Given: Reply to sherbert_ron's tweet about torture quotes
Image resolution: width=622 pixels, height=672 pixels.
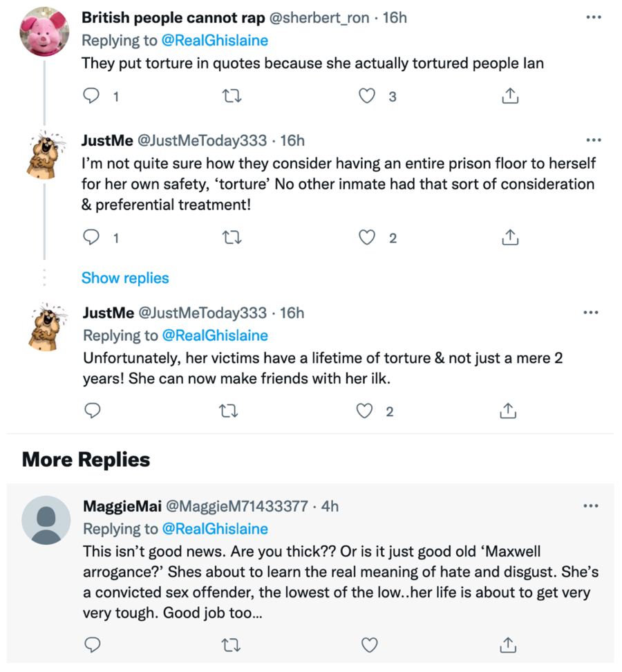Looking at the screenshot, I should click(91, 97).
